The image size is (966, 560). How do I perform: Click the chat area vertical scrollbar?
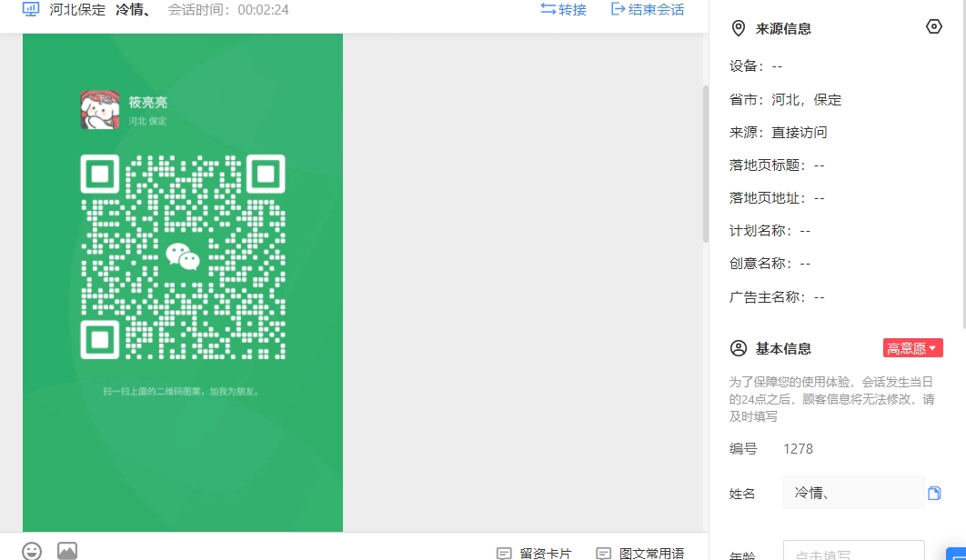(706, 164)
